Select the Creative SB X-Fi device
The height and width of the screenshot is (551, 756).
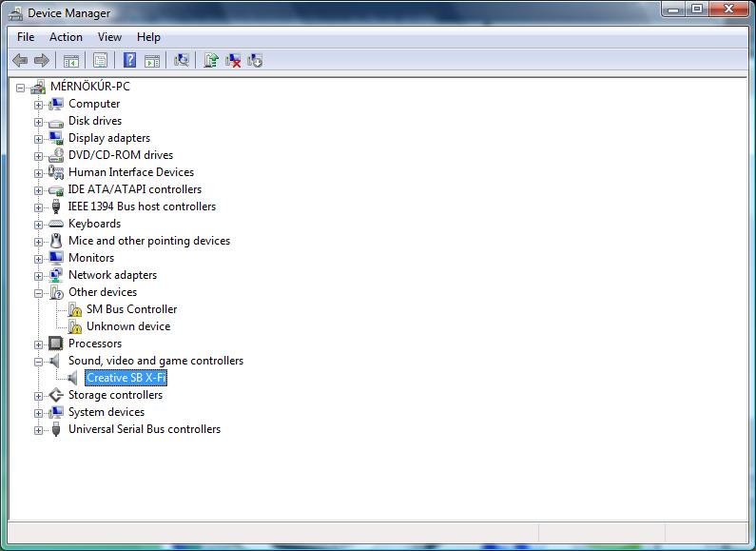click(x=126, y=378)
